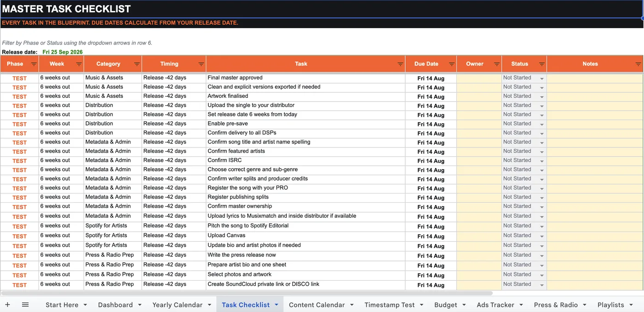The height and width of the screenshot is (312, 644).
Task: Select 'Prepare artist bio and one sheet' cell
Action: [305, 265]
